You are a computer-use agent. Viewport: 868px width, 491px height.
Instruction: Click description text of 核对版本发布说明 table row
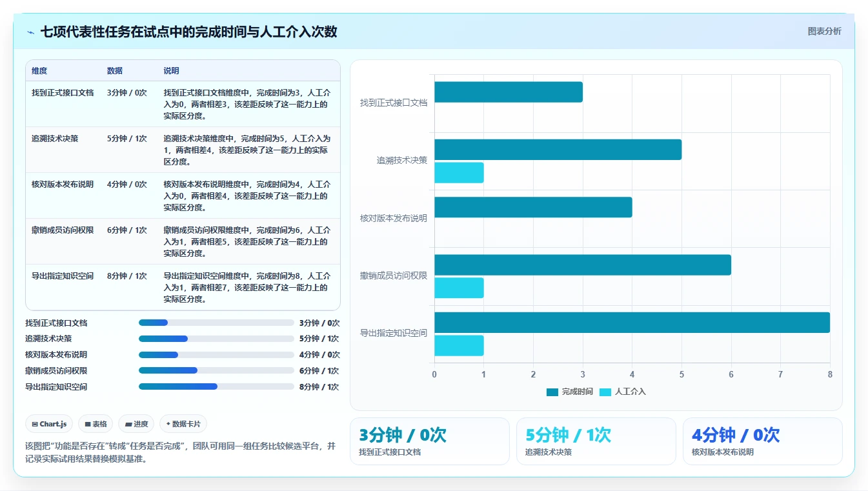coord(247,195)
